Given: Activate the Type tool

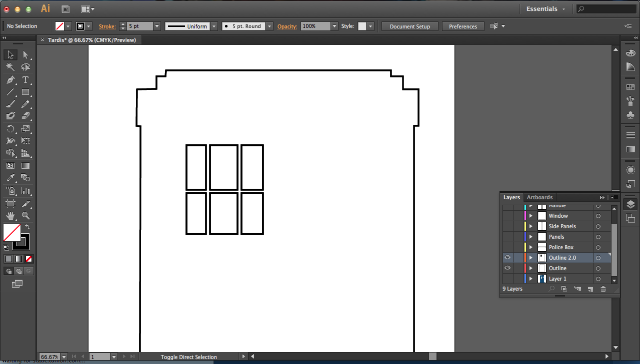Looking at the screenshot, I should (x=25, y=80).
